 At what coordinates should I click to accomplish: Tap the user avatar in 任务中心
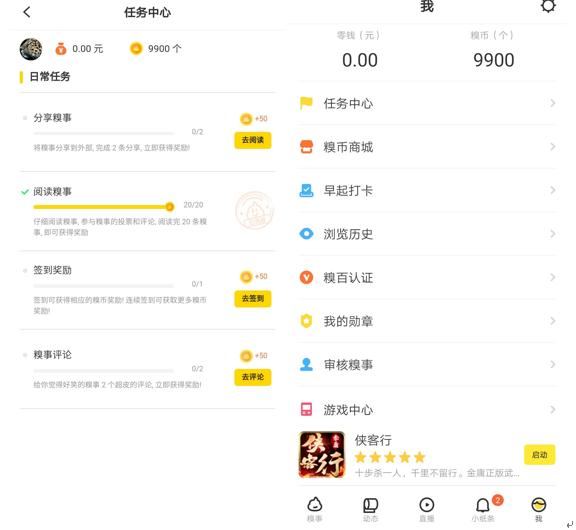31,49
